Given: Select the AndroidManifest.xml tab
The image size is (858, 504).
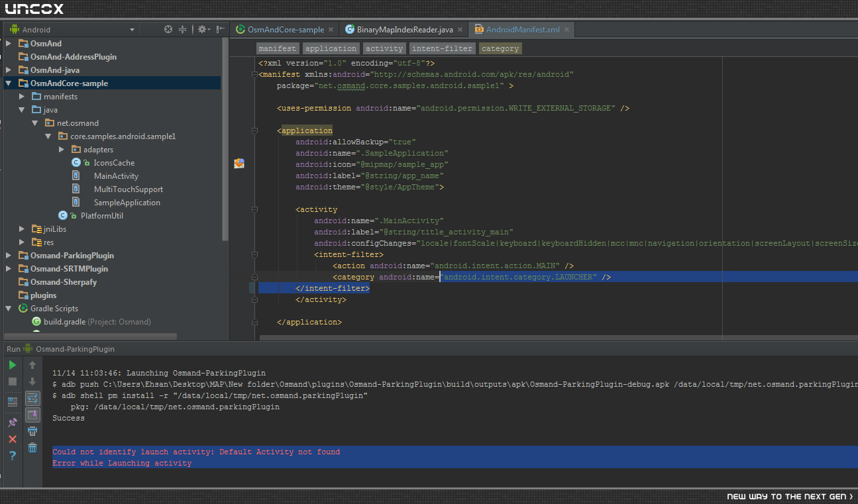Looking at the screenshot, I should pyautogui.click(x=523, y=30).
